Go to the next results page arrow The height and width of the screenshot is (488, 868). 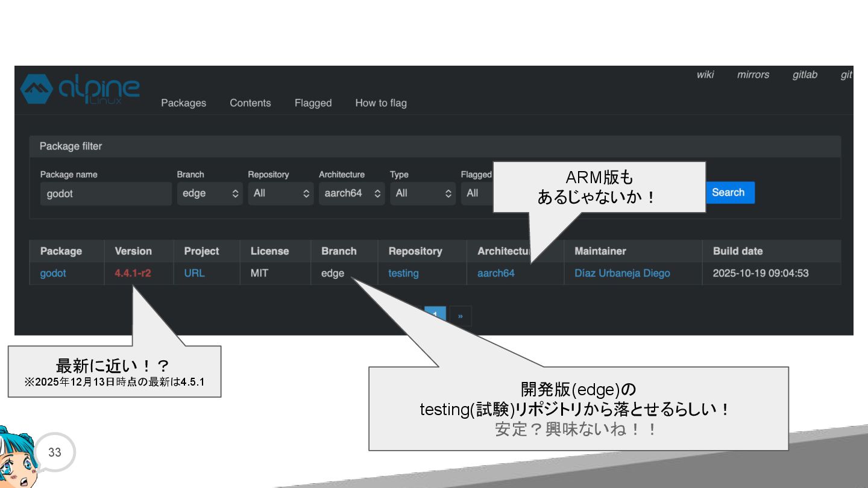pos(461,316)
